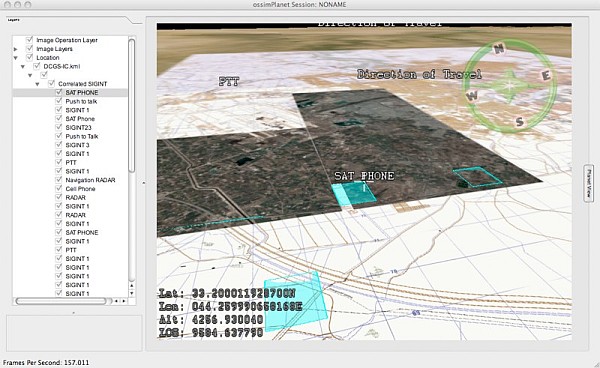Select the large cyan polygon near coordinates readout
The width and height of the screenshot is (600, 368).
(296, 301)
